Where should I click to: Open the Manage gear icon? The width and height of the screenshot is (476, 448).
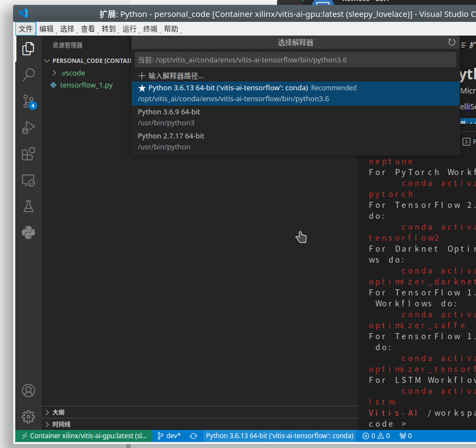pos(28,417)
